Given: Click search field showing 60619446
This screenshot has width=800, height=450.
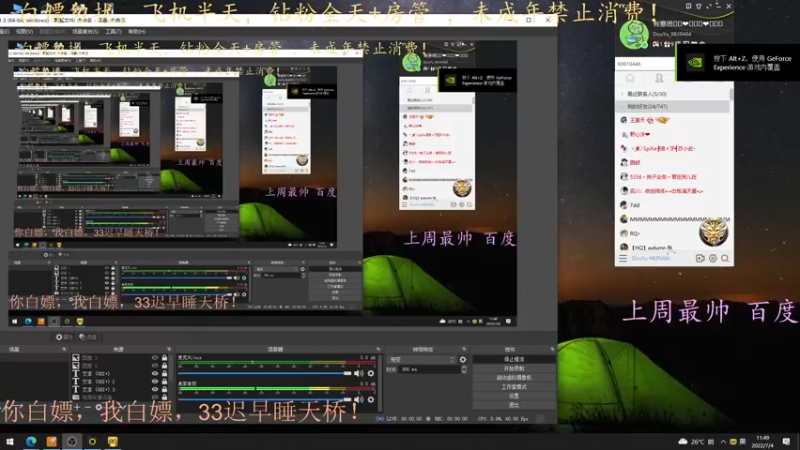Looking at the screenshot, I should [645, 64].
